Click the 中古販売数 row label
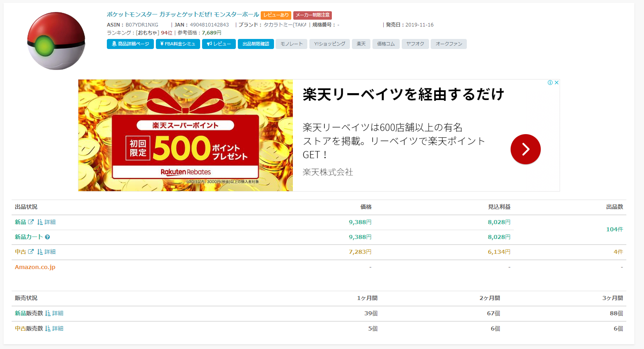 [29, 329]
